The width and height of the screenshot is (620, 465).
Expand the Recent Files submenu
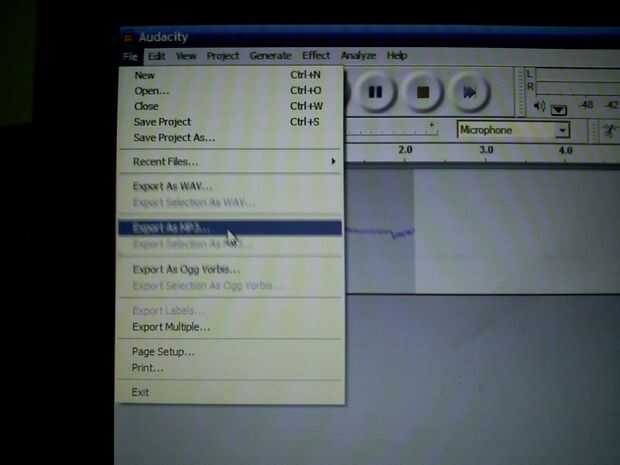pyautogui.click(x=230, y=162)
